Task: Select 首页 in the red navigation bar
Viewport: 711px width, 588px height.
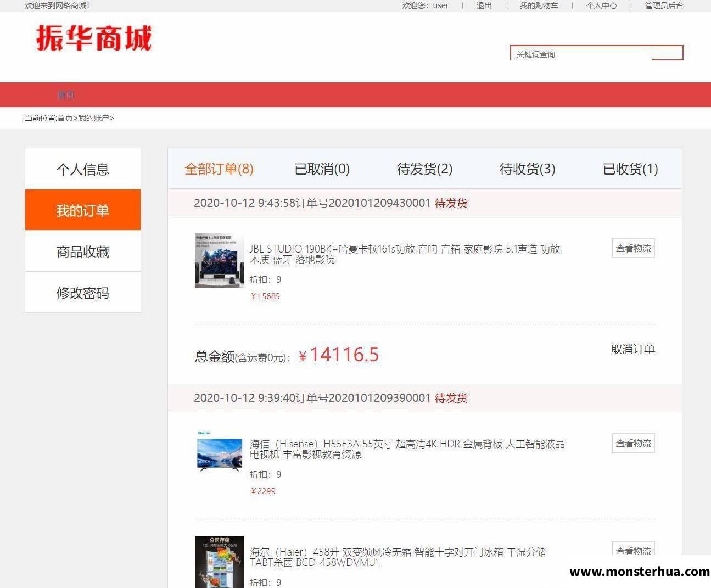Action: [x=66, y=94]
